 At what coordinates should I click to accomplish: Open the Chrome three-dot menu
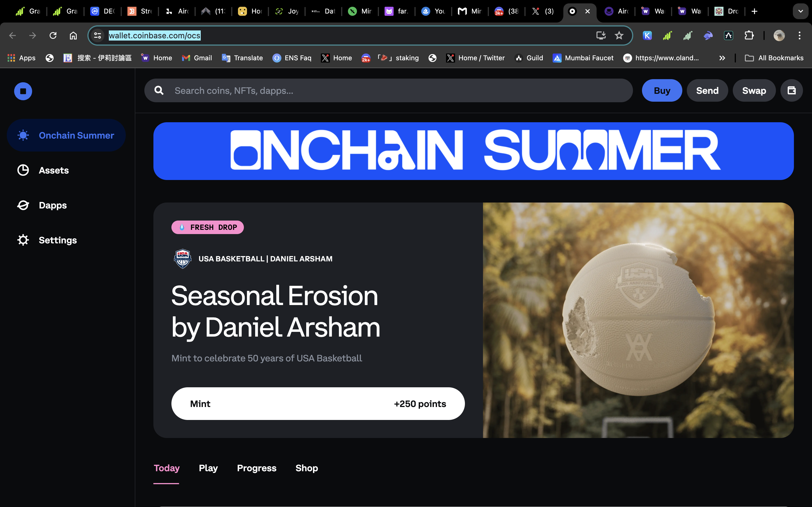(800, 35)
